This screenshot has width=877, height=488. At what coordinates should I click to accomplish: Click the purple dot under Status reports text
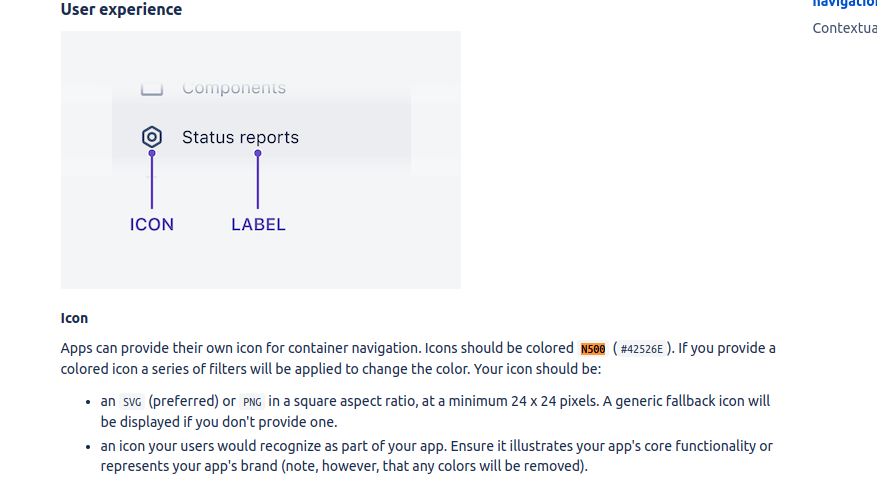point(258,153)
